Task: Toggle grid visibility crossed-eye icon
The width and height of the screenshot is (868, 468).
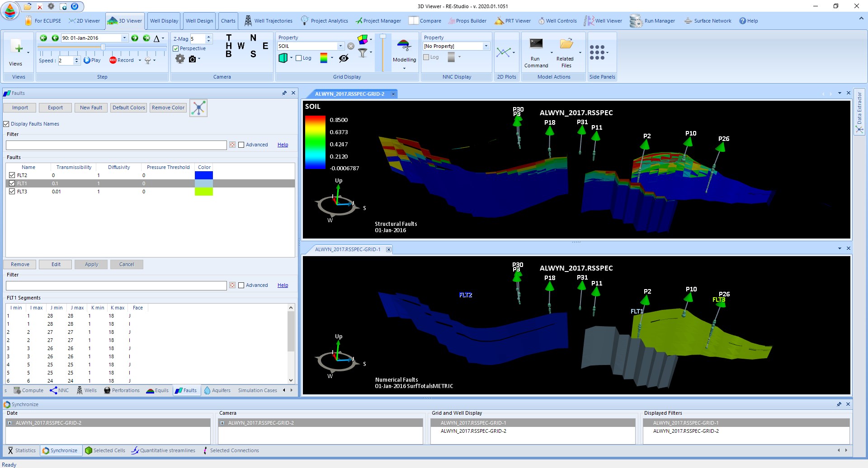Action: click(x=344, y=58)
